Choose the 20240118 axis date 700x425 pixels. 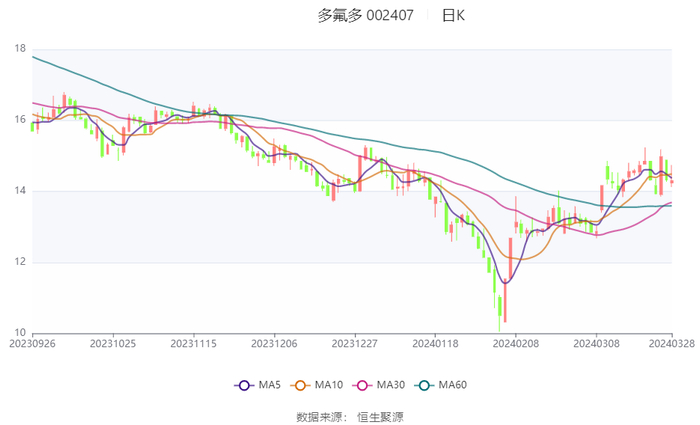tap(436, 343)
